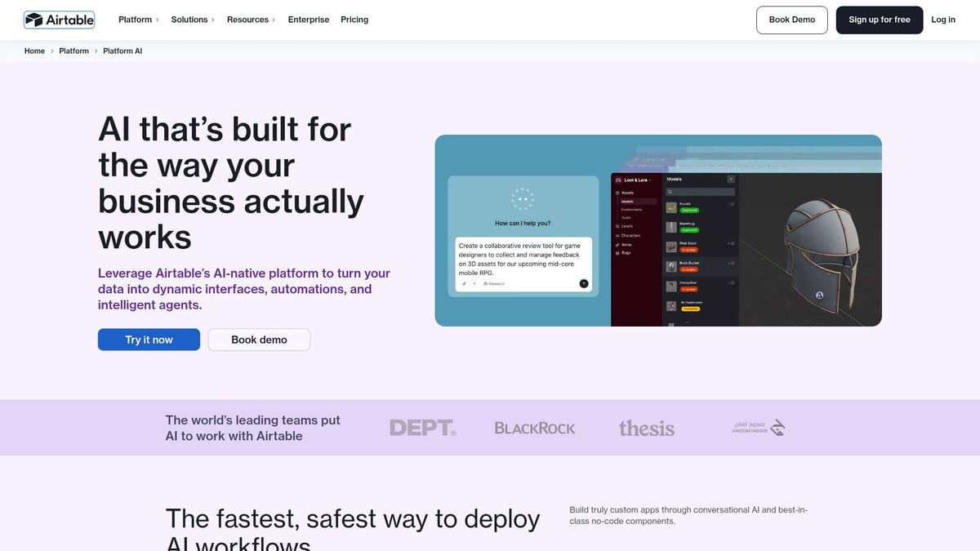Click the Airtable logo in the header
The width and height of the screenshot is (980, 551).
58,19
